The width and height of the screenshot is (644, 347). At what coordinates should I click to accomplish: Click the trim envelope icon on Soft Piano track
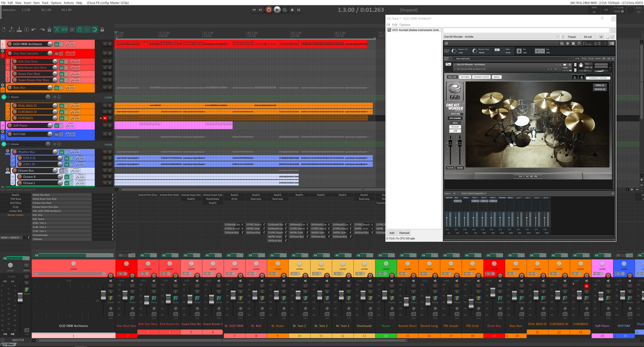[69, 126]
